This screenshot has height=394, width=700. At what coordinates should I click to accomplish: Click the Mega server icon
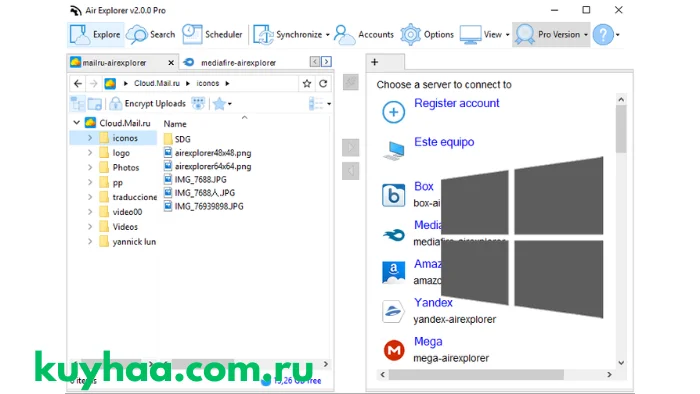(394, 350)
